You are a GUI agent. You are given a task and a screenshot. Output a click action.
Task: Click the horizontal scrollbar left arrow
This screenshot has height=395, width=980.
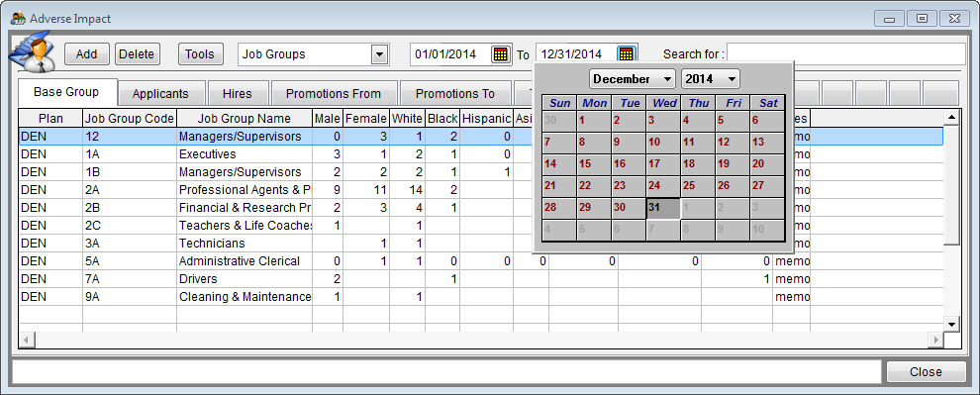coord(26,340)
